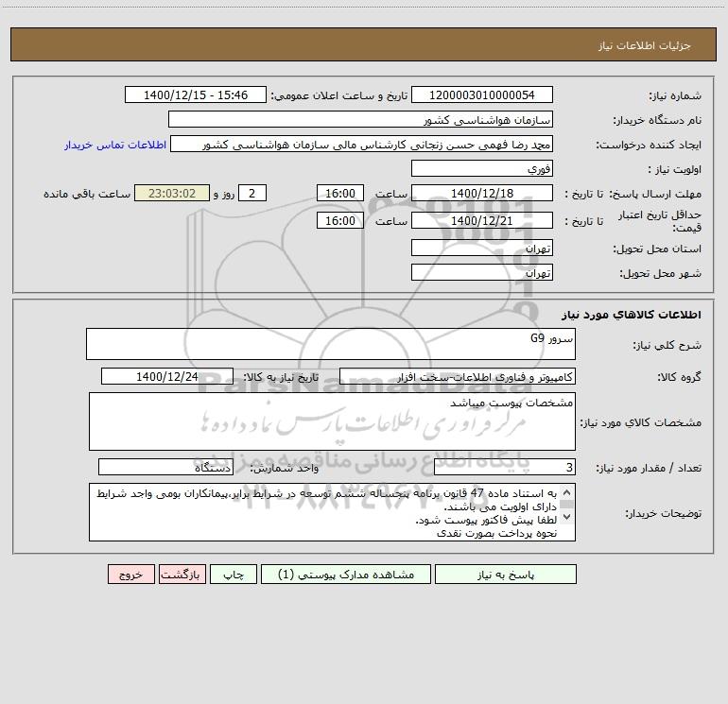Click the شهر محل تحویل label

tap(661, 273)
